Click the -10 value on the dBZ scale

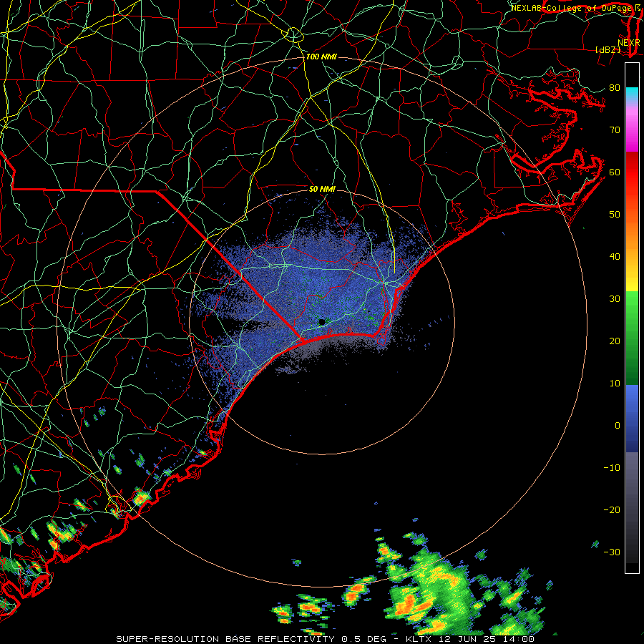612,468
